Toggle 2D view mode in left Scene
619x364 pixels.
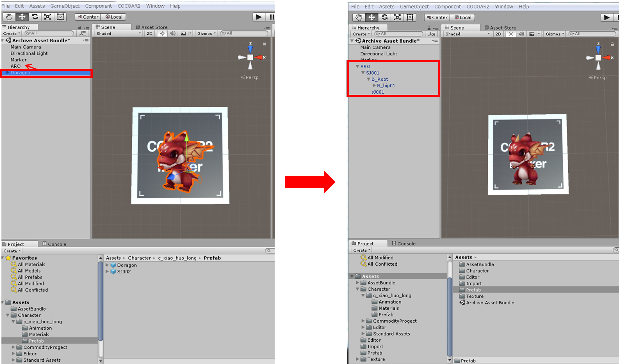(149, 33)
